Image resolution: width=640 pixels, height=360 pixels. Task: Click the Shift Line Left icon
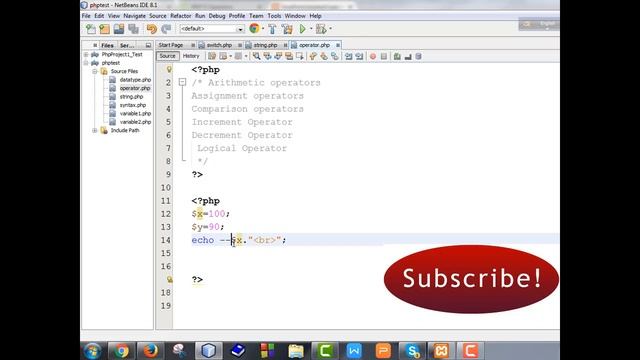click(x=348, y=56)
